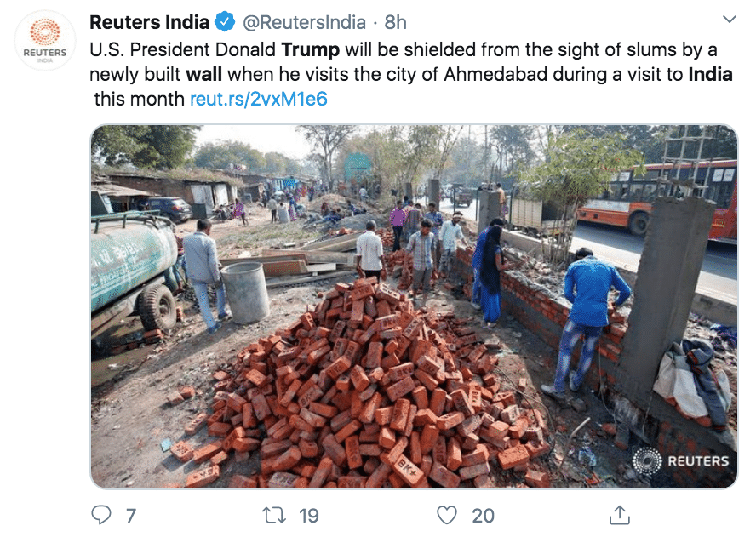Click the reply count of 7

[130, 515]
